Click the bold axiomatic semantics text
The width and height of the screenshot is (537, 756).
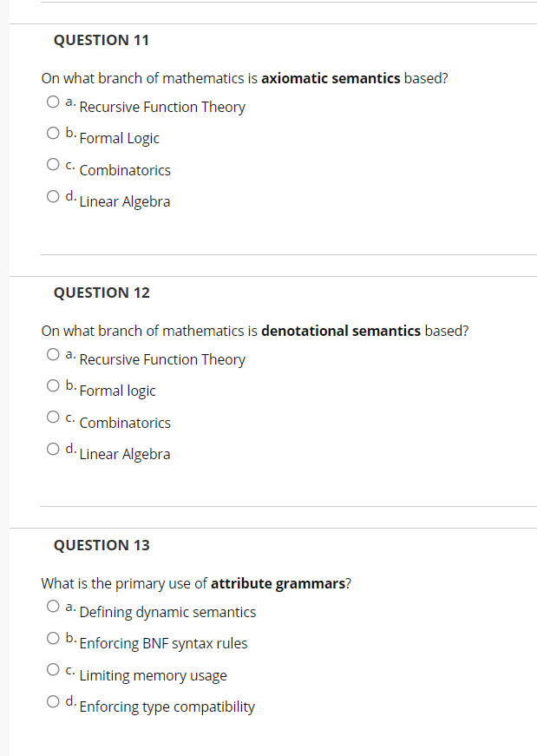pyautogui.click(x=331, y=78)
